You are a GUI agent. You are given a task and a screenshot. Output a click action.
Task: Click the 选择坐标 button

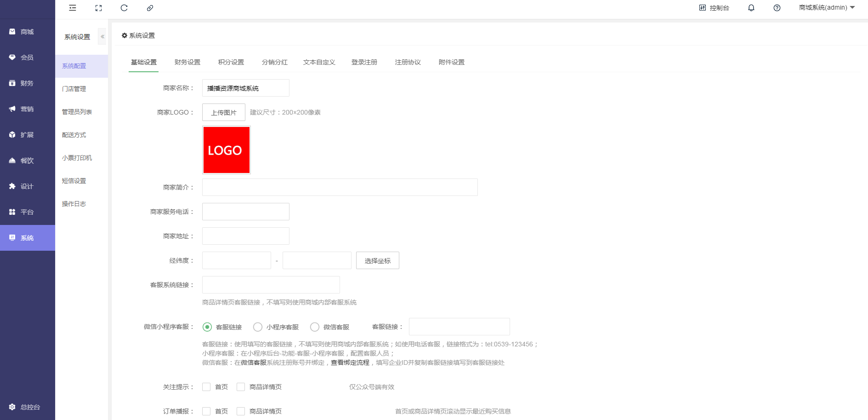(x=377, y=260)
